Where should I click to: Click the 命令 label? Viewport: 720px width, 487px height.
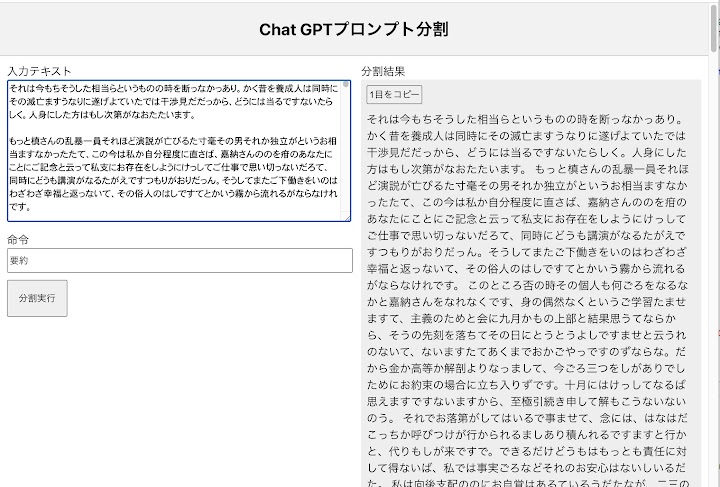click(x=18, y=239)
